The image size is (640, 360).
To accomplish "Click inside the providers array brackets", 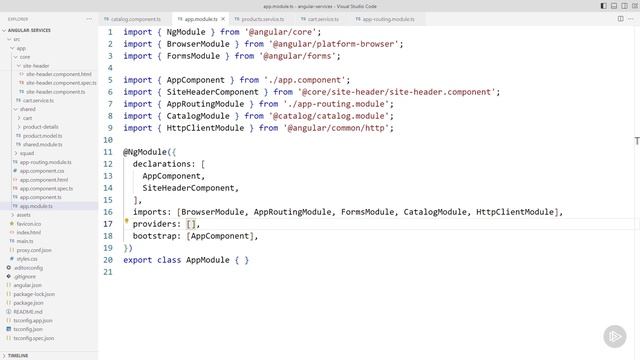I will click(x=191, y=224).
